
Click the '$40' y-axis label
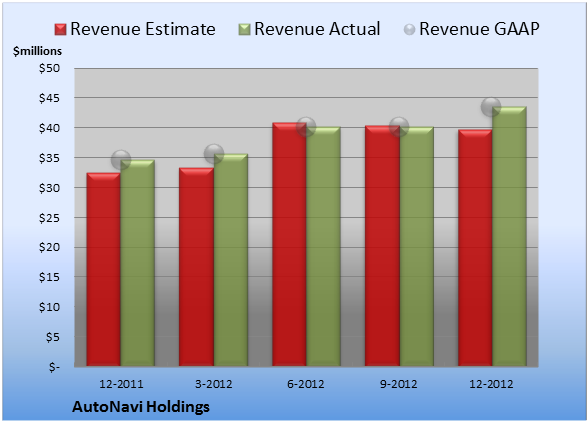(50, 128)
